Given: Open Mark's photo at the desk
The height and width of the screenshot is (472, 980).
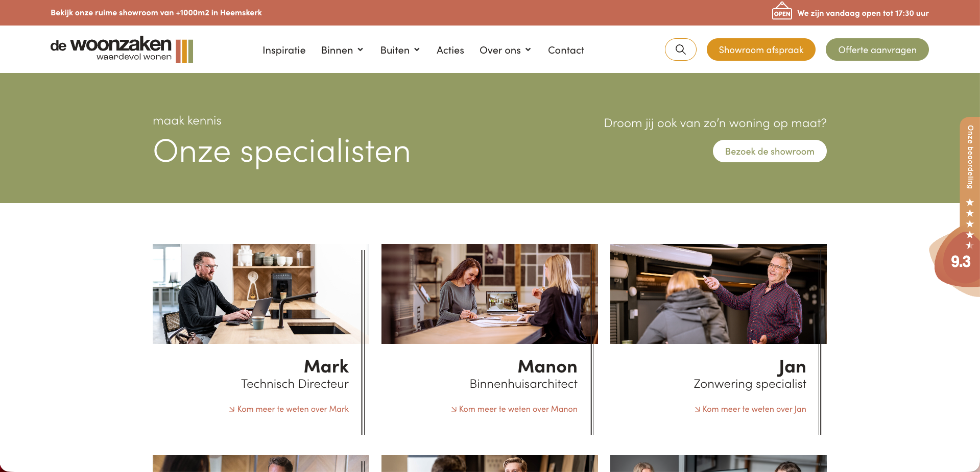Looking at the screenshot, I should (260, 294).
